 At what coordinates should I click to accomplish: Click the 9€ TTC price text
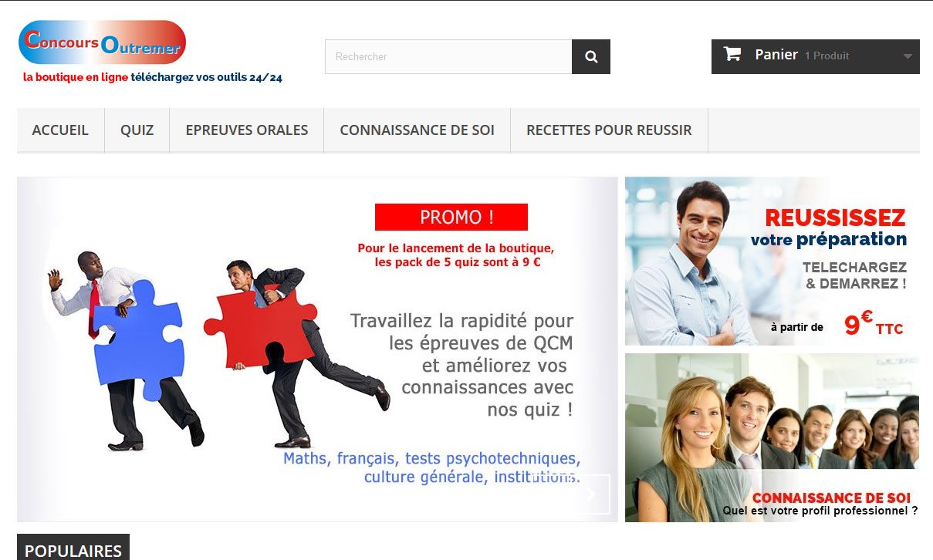click(874, 324)
